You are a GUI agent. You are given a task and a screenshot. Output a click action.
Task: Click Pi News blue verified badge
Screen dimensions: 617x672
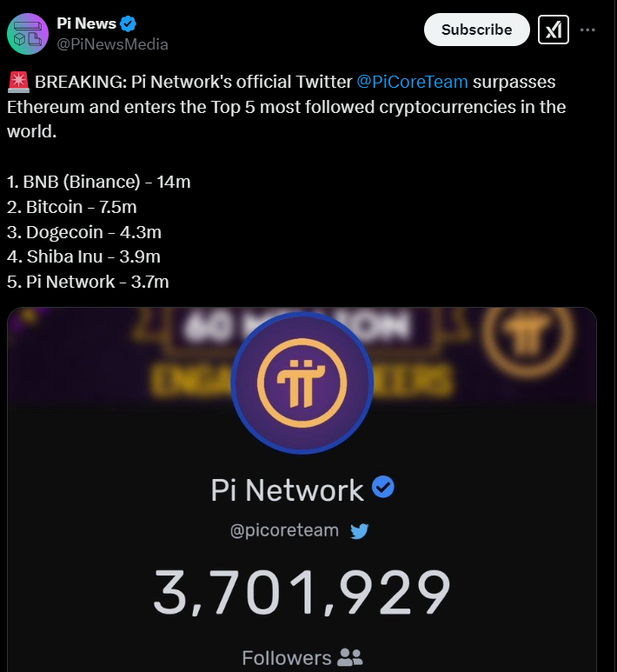coord(128,23)
